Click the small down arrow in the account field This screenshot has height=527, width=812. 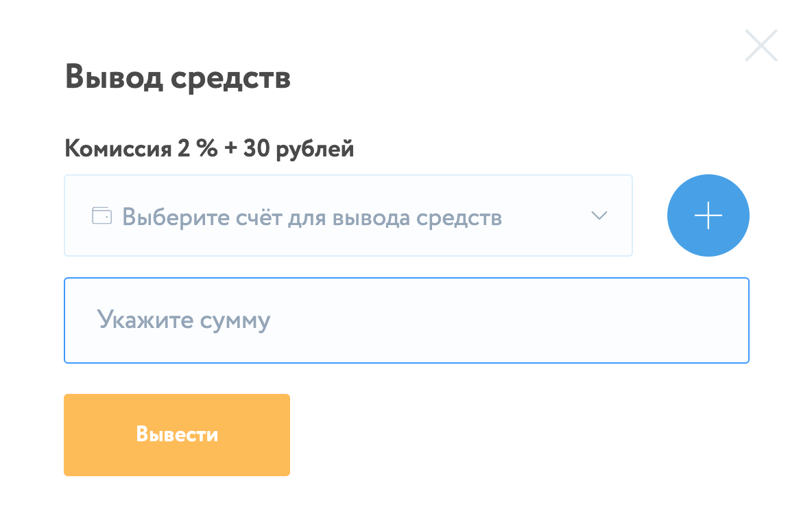[599, 216]
